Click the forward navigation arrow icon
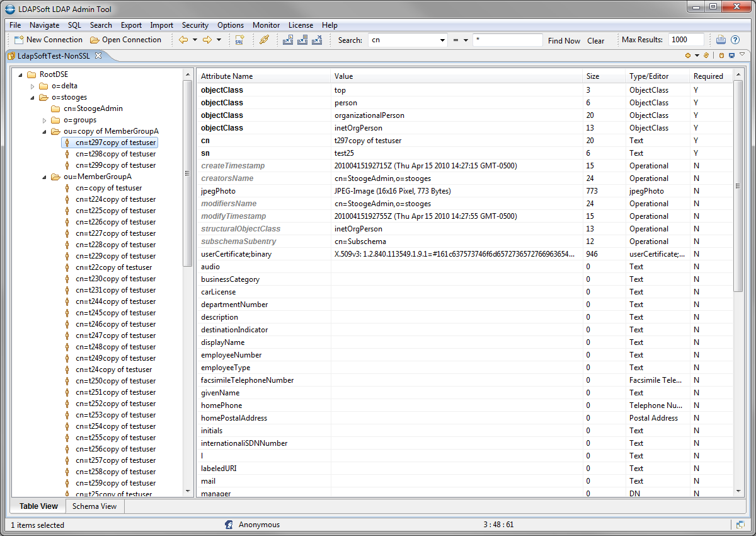756x536 pixels. (x=207, y=40)
